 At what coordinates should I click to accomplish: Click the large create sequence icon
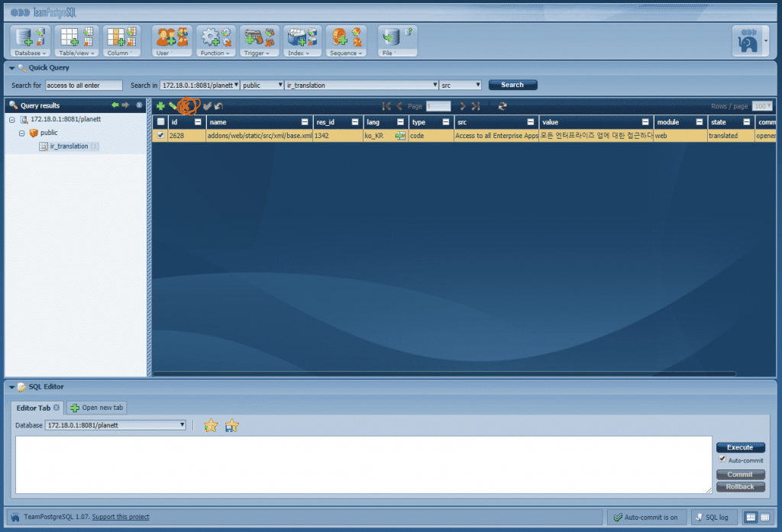340,38
